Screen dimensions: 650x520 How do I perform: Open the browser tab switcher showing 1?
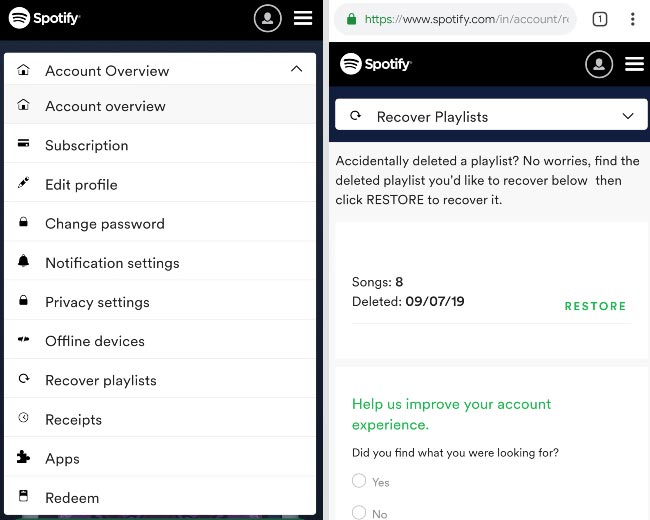click(599, 19)
